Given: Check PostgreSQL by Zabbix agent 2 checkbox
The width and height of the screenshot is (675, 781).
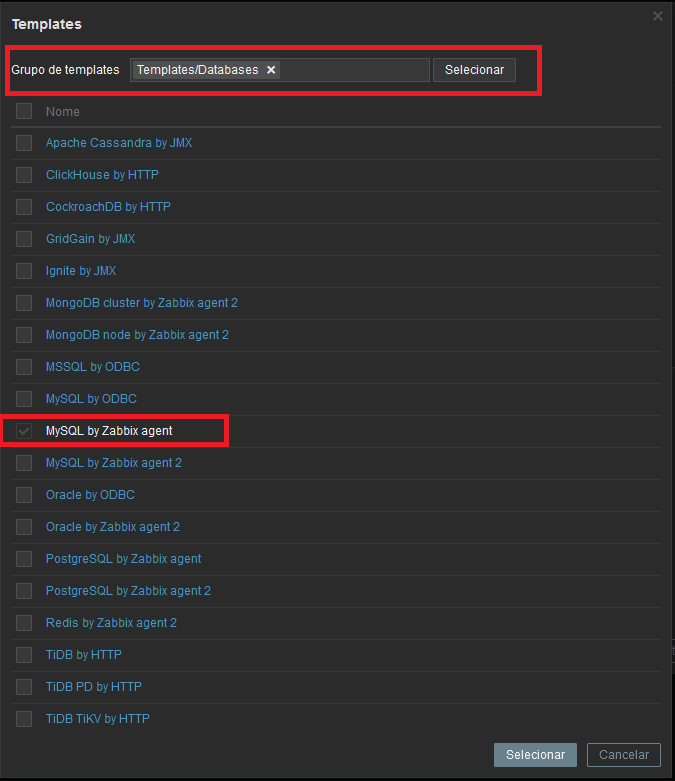Looking at the screenshot, I should (24, 591).
